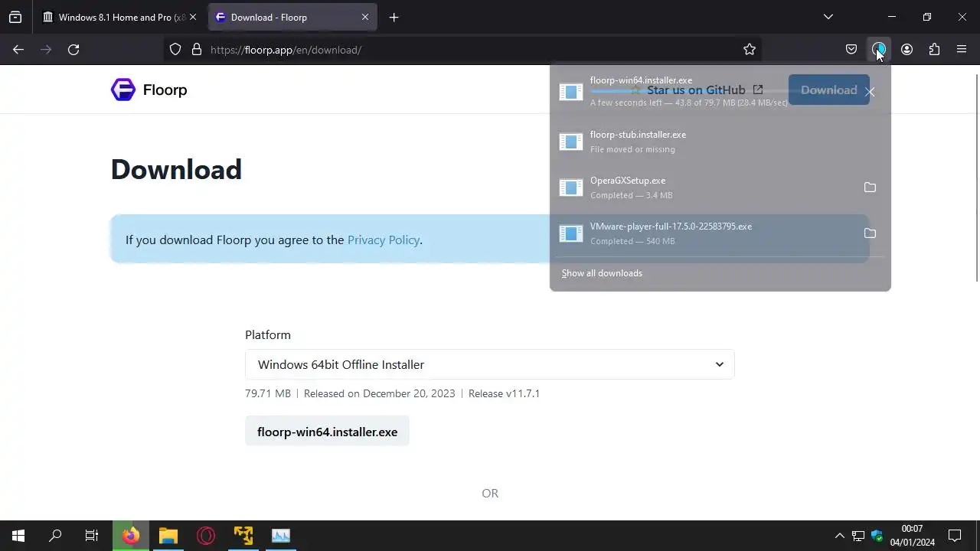Click the download progress bar

[688, 91]
